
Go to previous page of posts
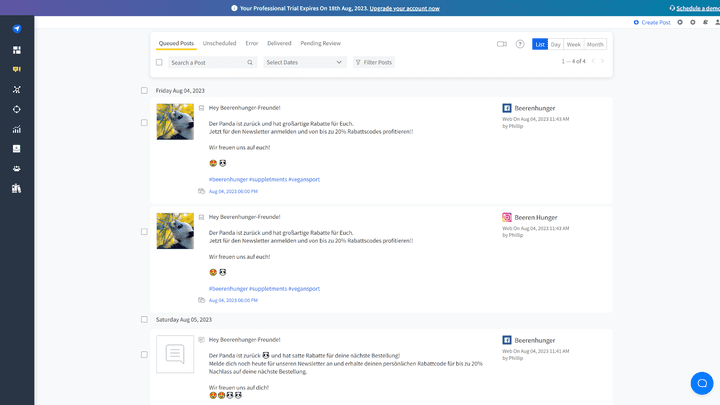tap(593, 61)
